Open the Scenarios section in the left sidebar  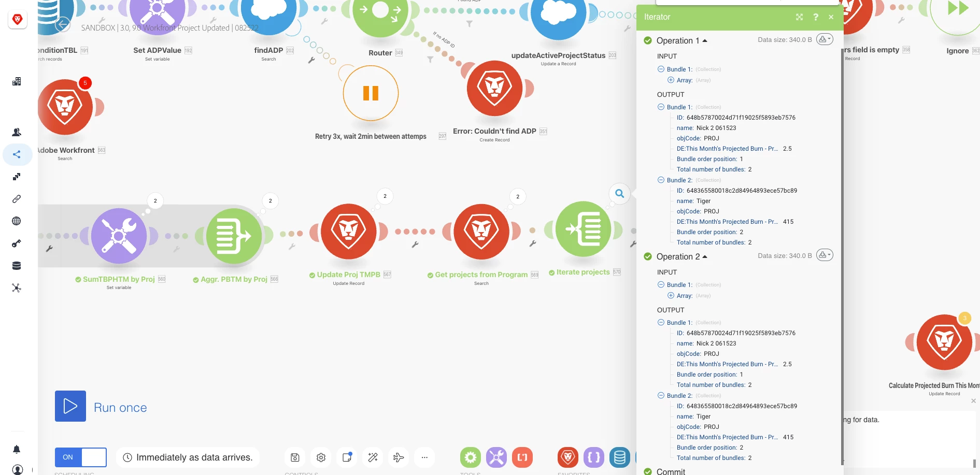[x=17, y=154]
